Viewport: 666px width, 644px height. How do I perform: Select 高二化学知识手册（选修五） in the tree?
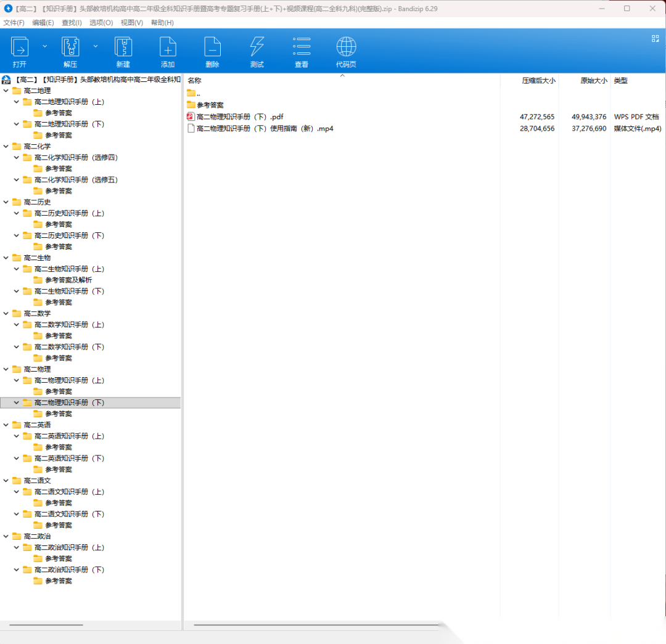point(76,180)
